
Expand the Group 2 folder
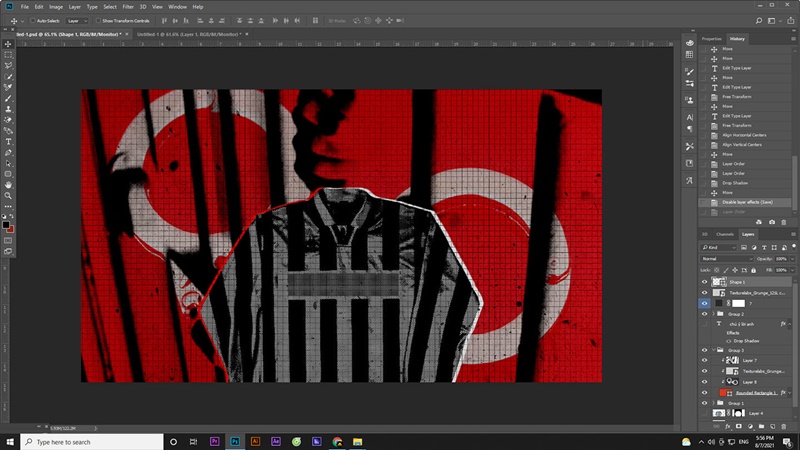click(x=713, y=314)
